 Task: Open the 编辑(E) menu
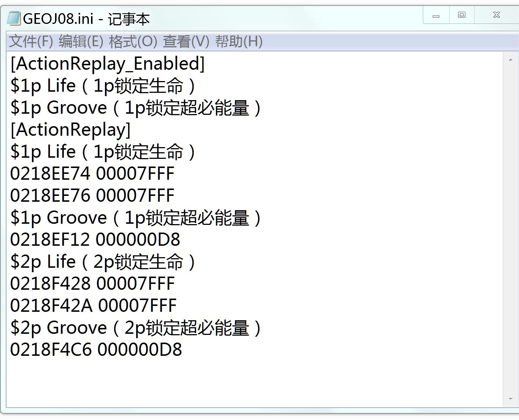(x=81, y=41)
